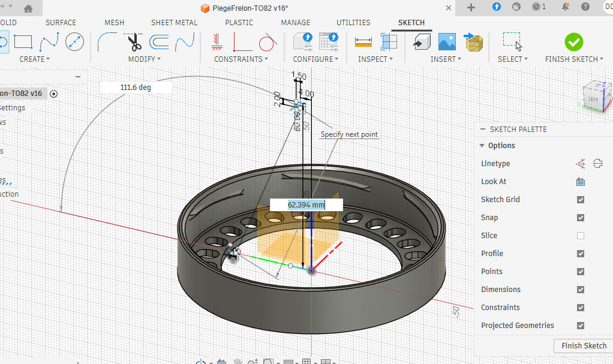This screenshot has width=613, height=364.
Task: Open the UTILITIES tab
Action: click(353, 23)
